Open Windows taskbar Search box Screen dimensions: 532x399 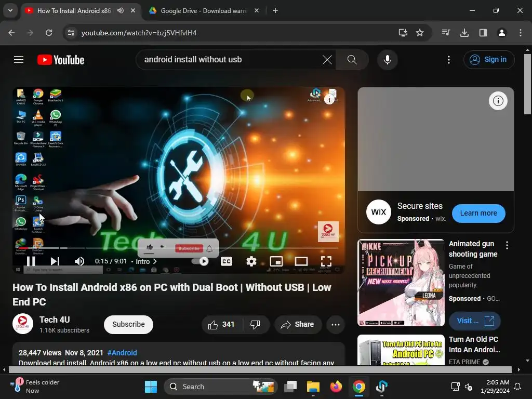pos(220,387)
